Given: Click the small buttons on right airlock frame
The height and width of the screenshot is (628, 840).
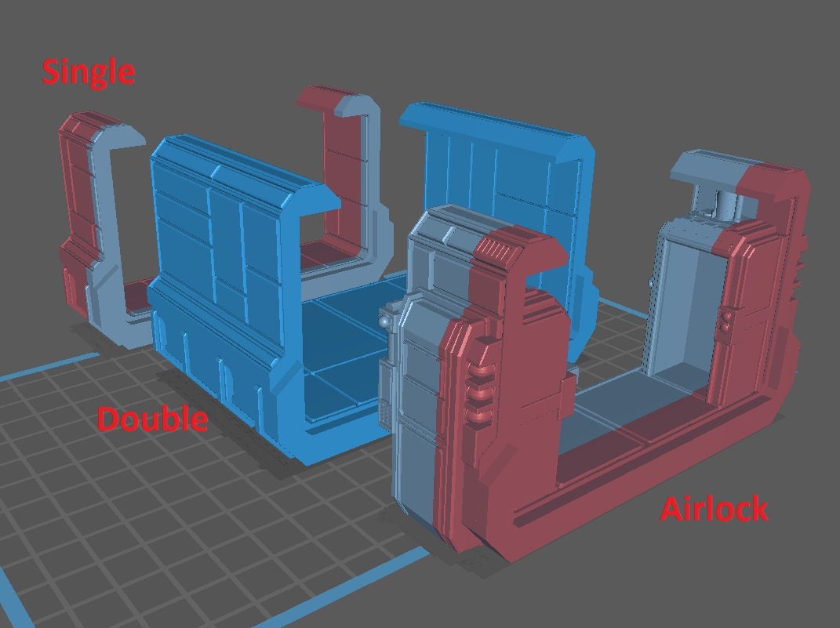Looking at the screenshot, I should pos(728,320).
